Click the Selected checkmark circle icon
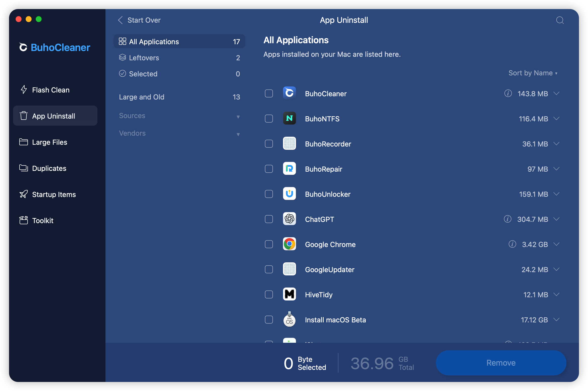The image size is (588, 391). click(x=123, y=73)
